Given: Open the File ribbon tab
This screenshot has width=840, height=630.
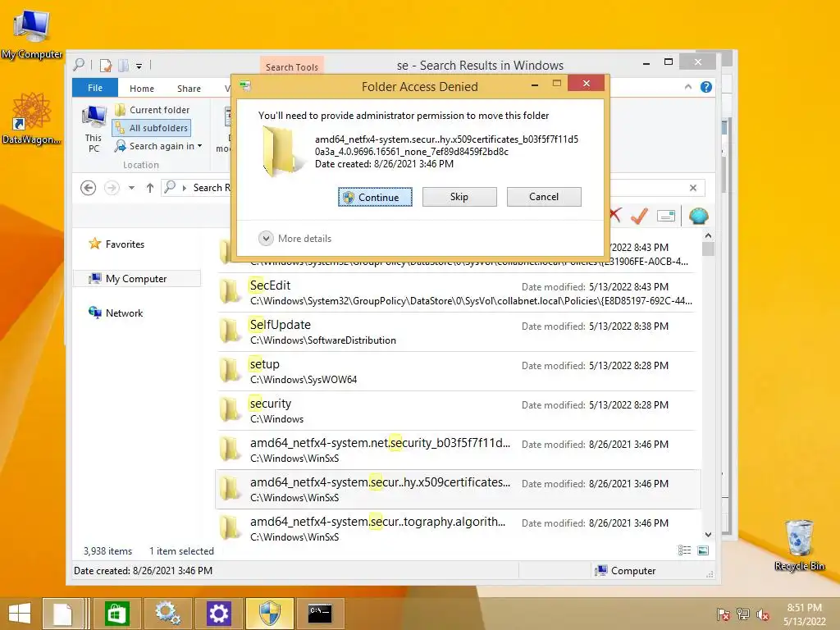Looking at the screenshot, I should click(x=95, y=88).
